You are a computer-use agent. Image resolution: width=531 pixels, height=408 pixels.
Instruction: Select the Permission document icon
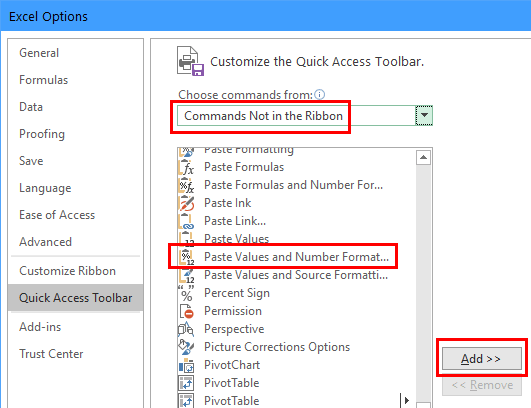point(186,311)
